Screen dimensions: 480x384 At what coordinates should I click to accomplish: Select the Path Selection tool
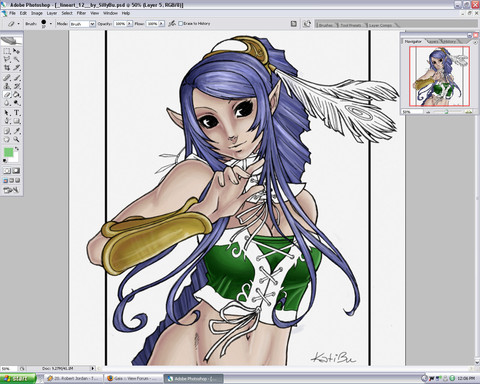pyautogui.click(x=7, y=113)
